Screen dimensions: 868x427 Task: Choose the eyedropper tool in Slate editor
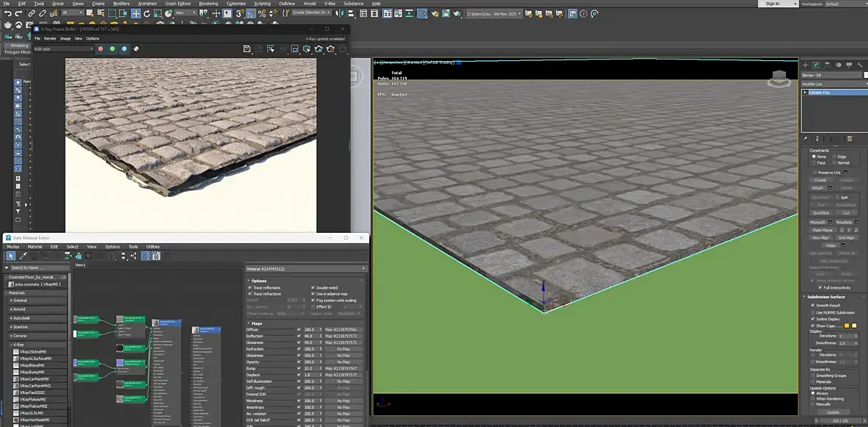click(x=23, y=256)
